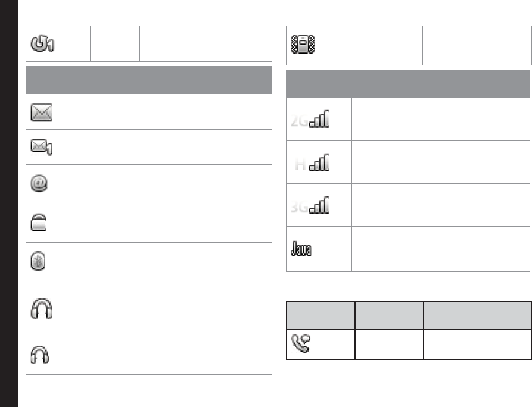This screenshot has height=407, width=532.
Task: Click the gray header bar above 2G icon
Action: (x=408, y=83)
